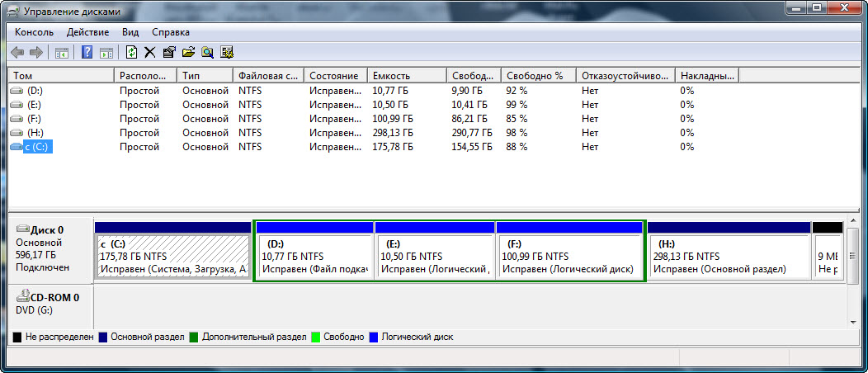Minimize the Disk Management window
Viewport: 868px width, 373px height.
click(797, 7)
